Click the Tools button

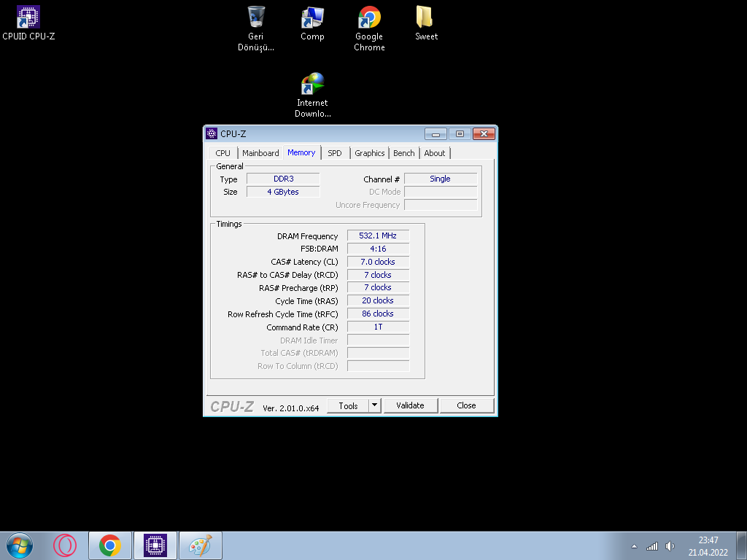point(348,405)
